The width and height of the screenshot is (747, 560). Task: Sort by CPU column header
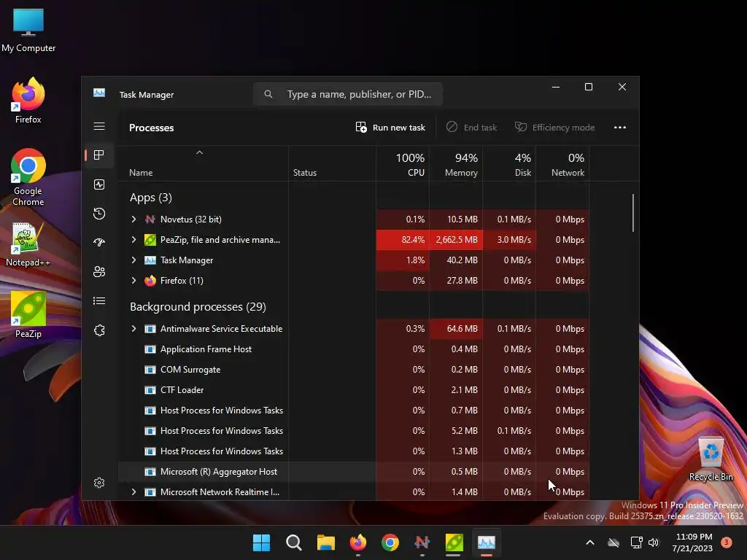pos(403,165)
